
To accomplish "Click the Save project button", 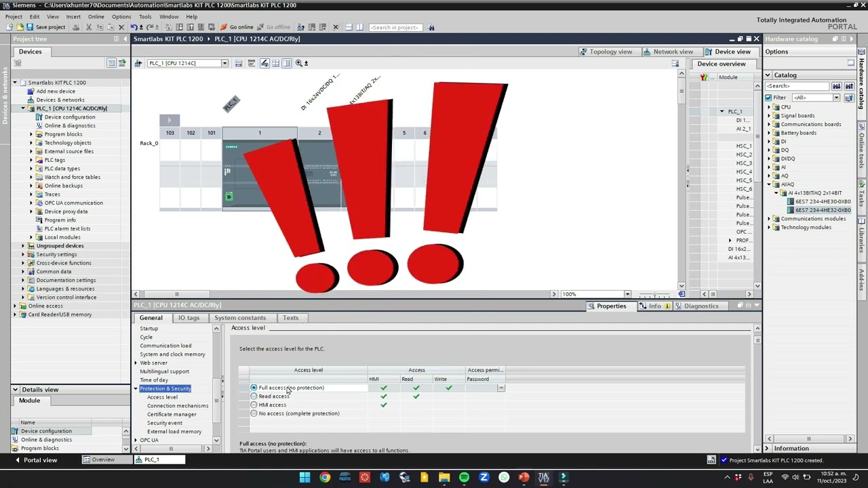I will 45,27.
